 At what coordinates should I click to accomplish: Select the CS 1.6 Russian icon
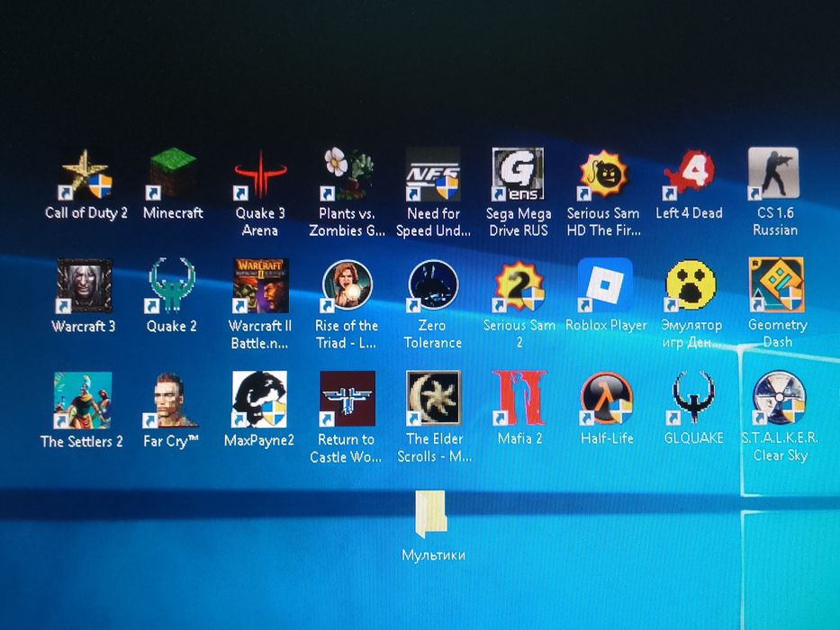(774, 174)
